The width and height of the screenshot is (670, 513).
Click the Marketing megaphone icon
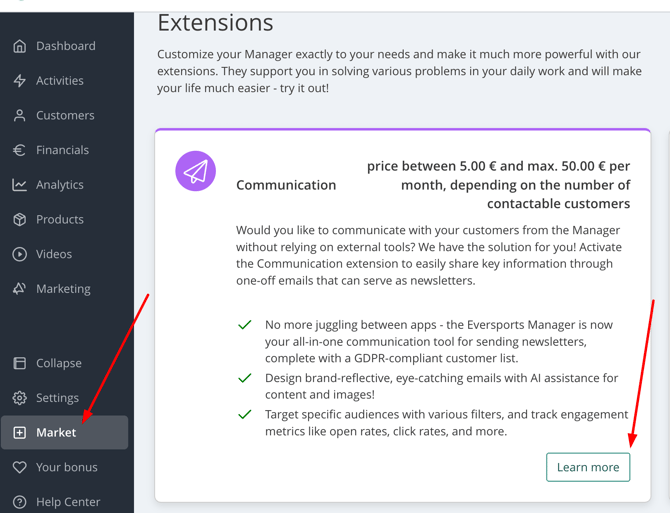tap(20, 289)
